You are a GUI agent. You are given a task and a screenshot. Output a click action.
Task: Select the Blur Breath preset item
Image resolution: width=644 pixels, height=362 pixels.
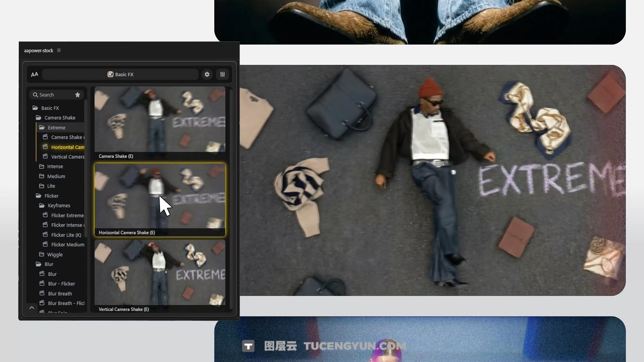click(60, 294)
